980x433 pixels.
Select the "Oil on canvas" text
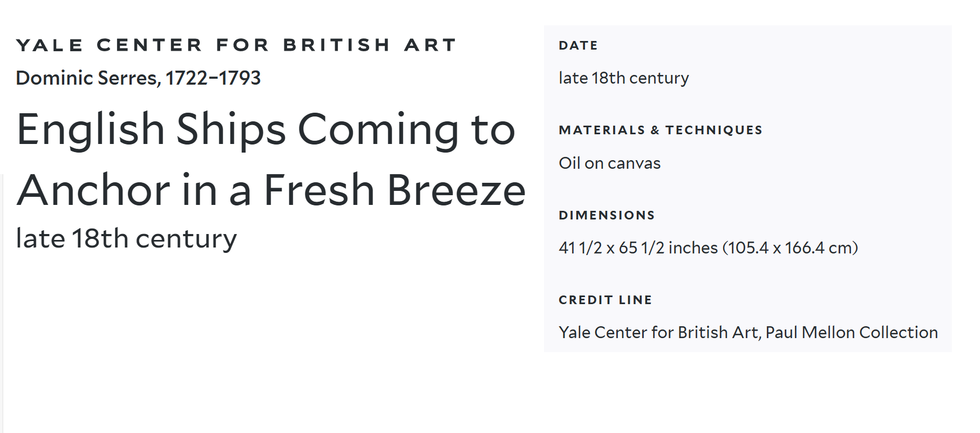pos(609,163)
